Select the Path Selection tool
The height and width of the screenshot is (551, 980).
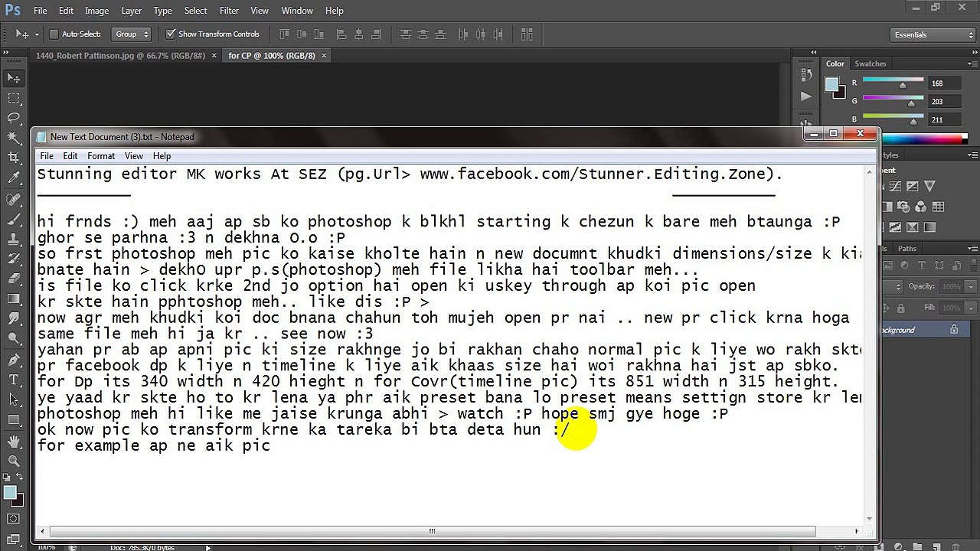click(x=14, y=399)
